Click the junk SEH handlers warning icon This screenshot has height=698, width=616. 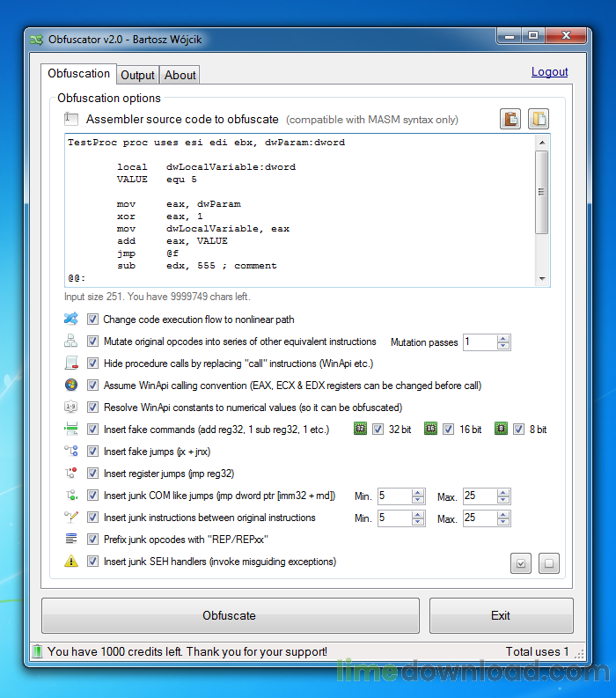coord(71,562)
